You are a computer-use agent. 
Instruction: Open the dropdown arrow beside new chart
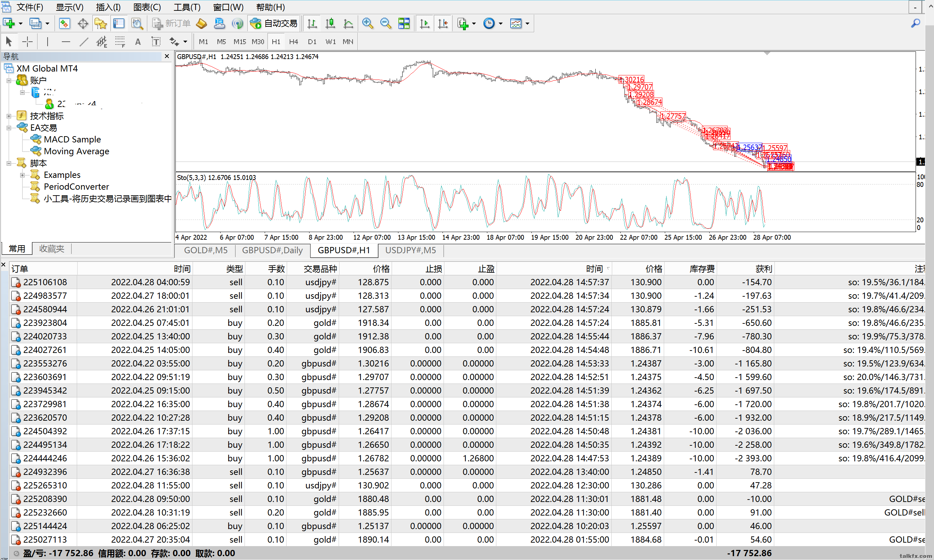21,23
